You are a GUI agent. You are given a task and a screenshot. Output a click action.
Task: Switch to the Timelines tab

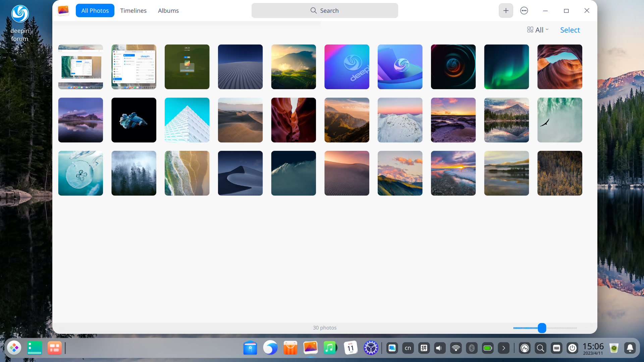[x=133, y=10]
